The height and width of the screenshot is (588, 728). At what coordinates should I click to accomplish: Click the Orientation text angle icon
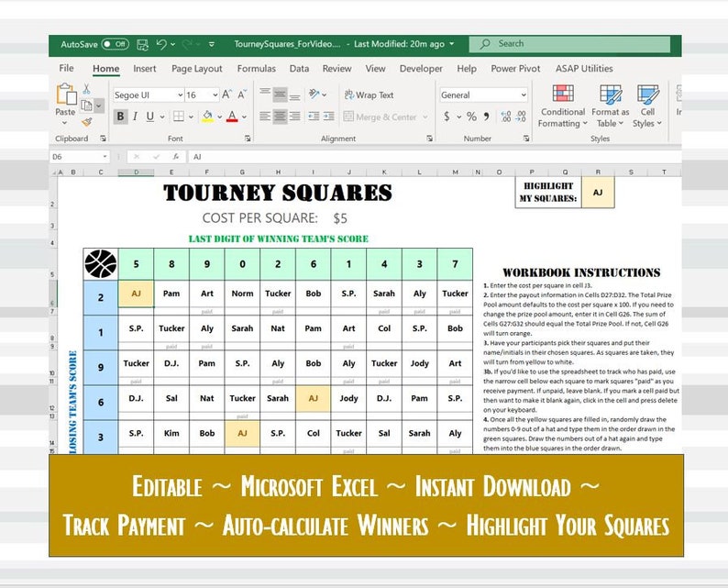pyautogui.click(x=314, y=94)
